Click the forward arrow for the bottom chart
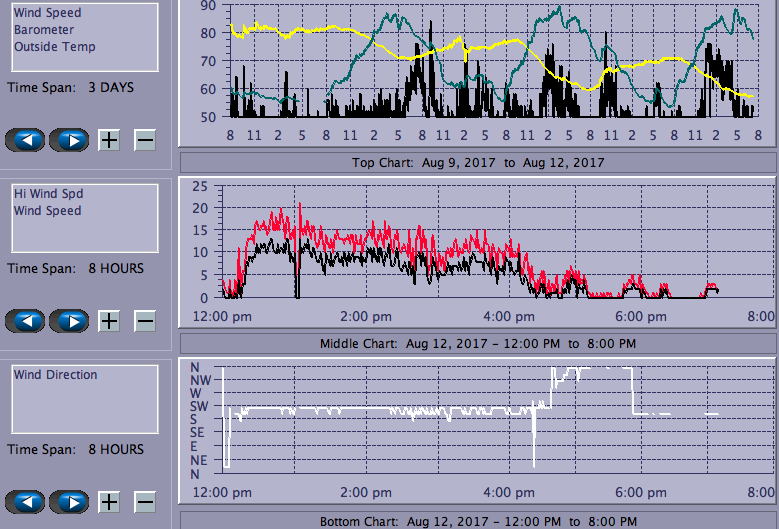Image resolution: width=779 pixels, height=529 pixels. [70, 502]
